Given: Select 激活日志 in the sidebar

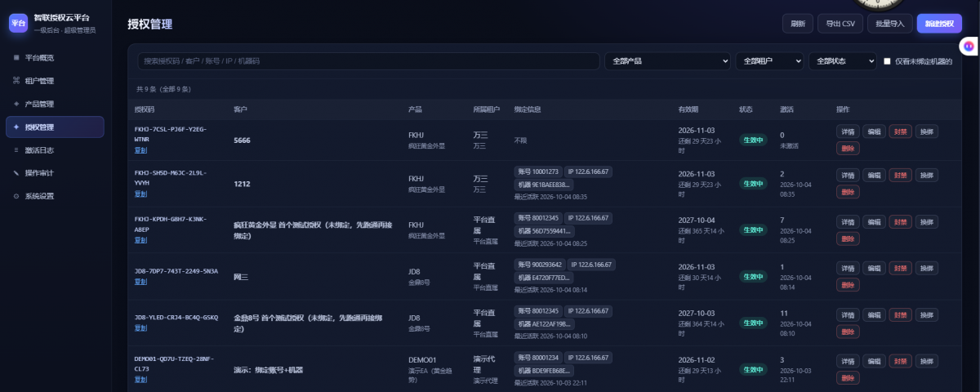Looking at the screenshot, I should [55, 150].
